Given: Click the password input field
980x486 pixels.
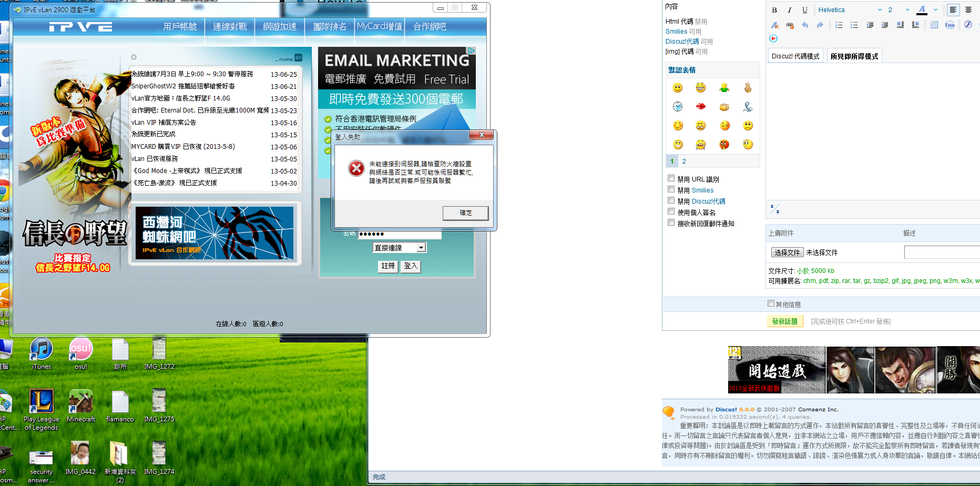Looking at the screenshot, I should coord(399,235).
